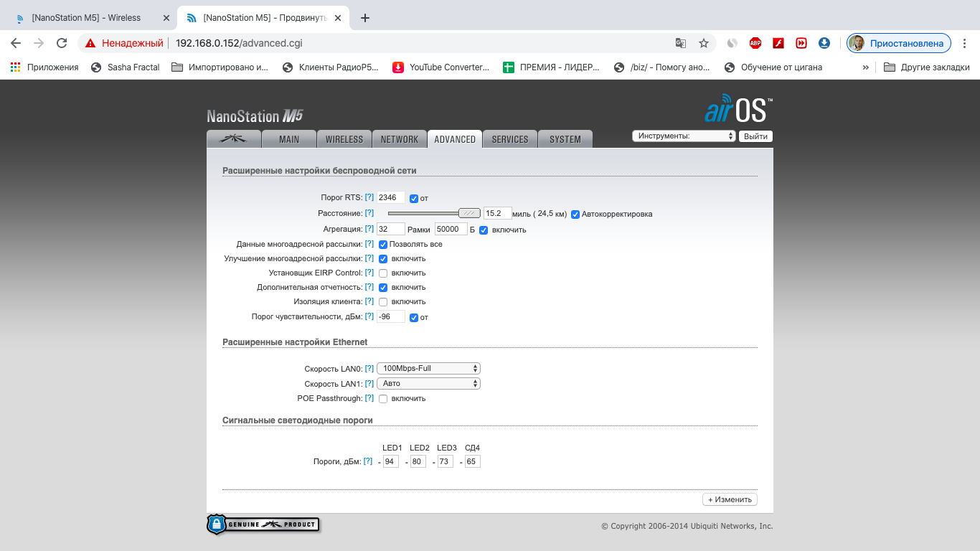Click the aggregation bytes field with 50000
The image size is (980, 551).
(x=451, y=229)
